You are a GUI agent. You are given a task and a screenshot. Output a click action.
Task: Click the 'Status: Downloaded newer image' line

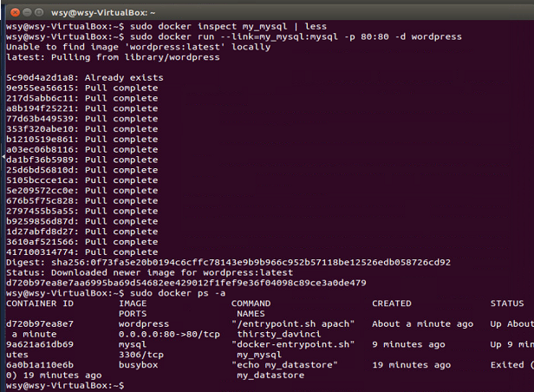pos(149,272)
